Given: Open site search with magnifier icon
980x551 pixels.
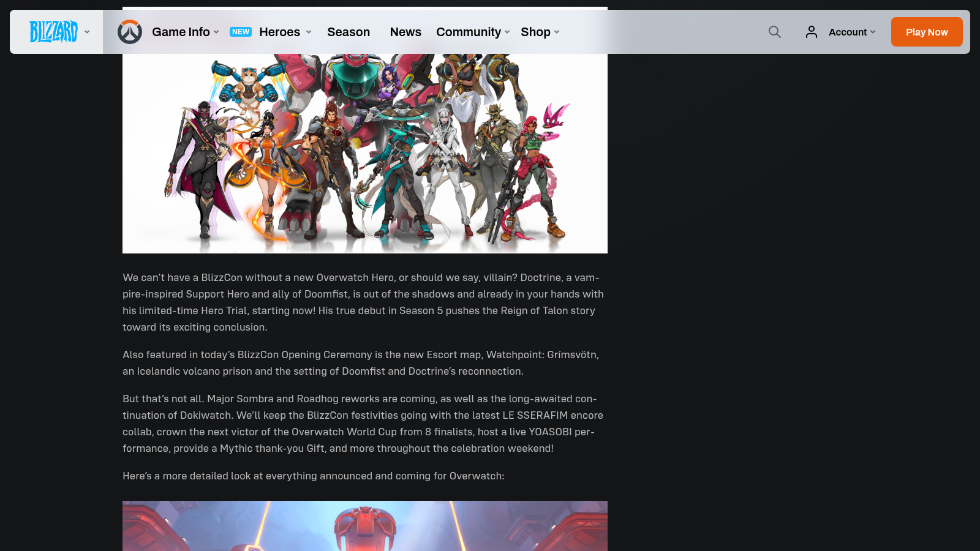Looking at the screenshot, I should point(775,32).
